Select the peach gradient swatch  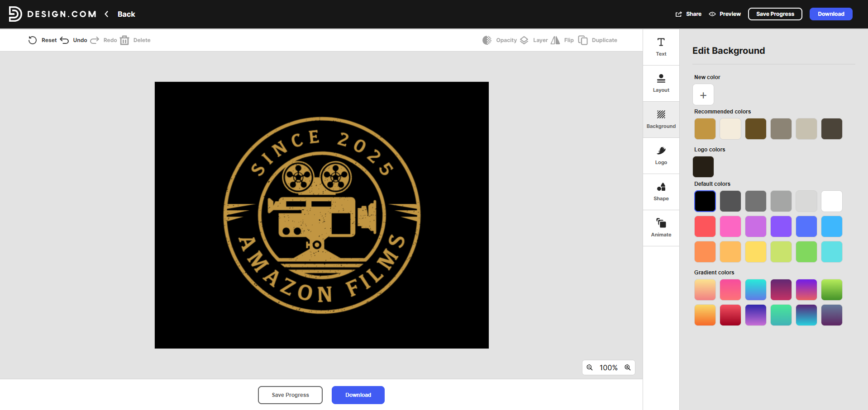(x=705, y=290)
